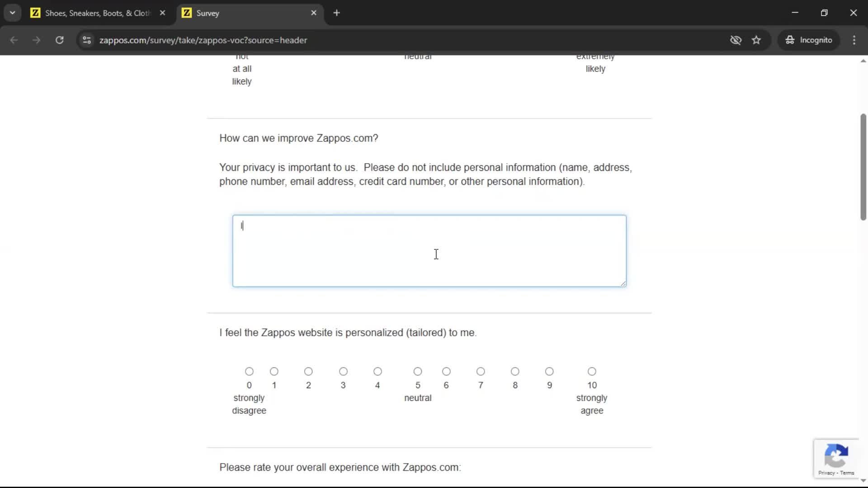Viewport: 868px width, 488px height.
Task: Click the reCAPTCHA Privacy link
Action: (x=826, y=473)
